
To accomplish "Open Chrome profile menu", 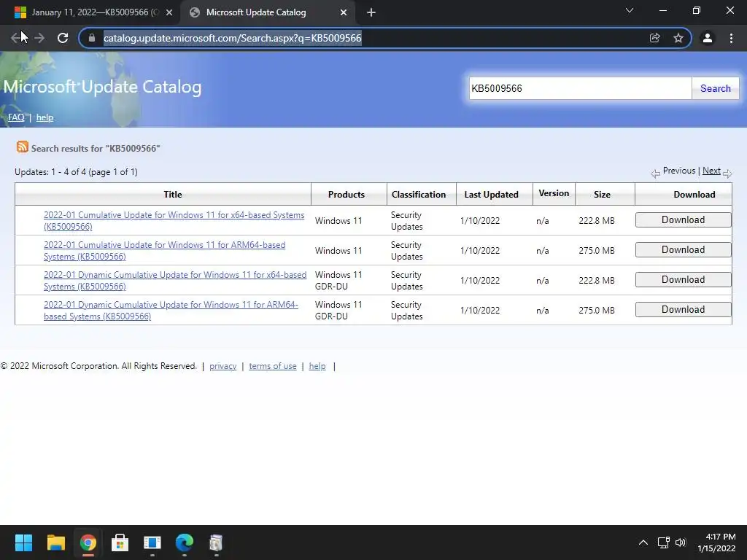I will [708, 38].
